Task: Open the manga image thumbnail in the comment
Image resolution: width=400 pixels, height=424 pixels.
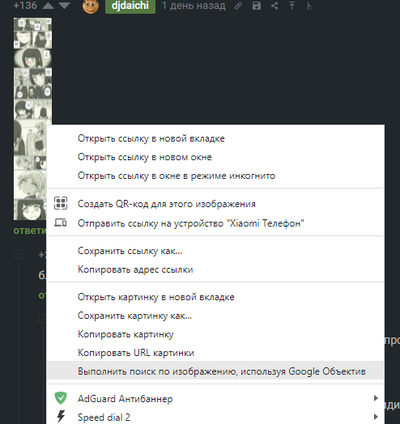Action: 32,119
